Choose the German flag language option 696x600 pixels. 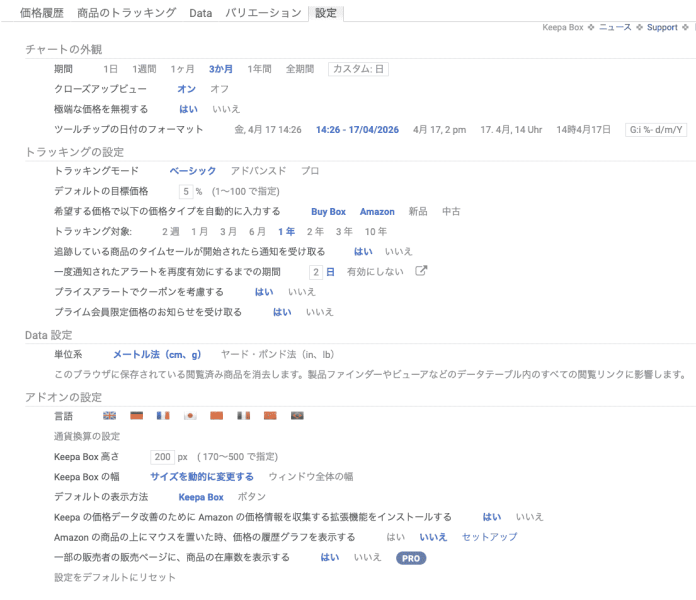pyautogui.click(x=137, y=415)
